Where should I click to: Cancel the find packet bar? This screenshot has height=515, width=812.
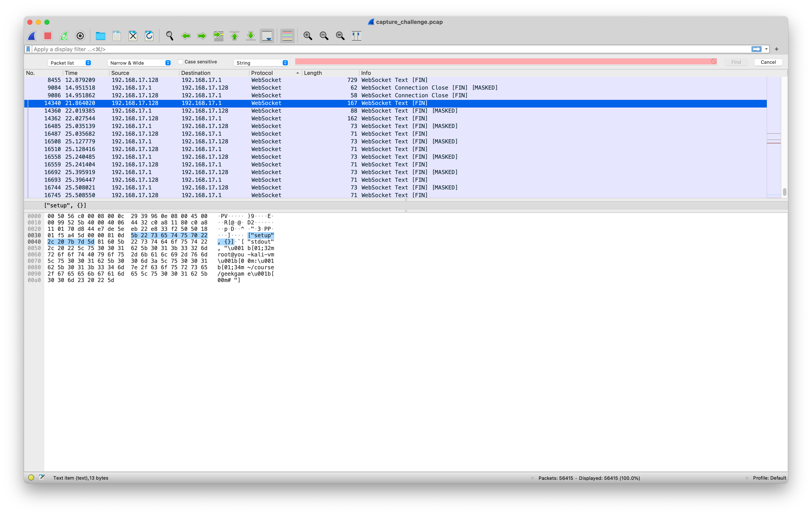(x=768, y=62)
